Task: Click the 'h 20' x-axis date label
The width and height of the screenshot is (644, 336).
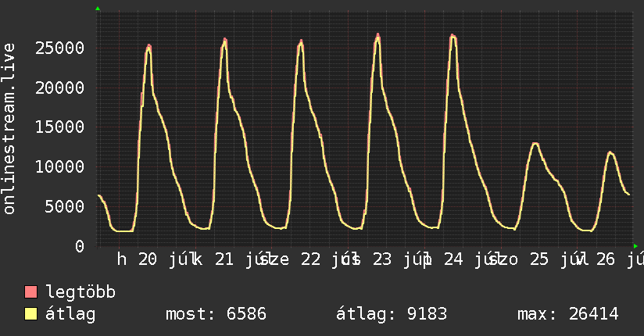Action: 137,259
